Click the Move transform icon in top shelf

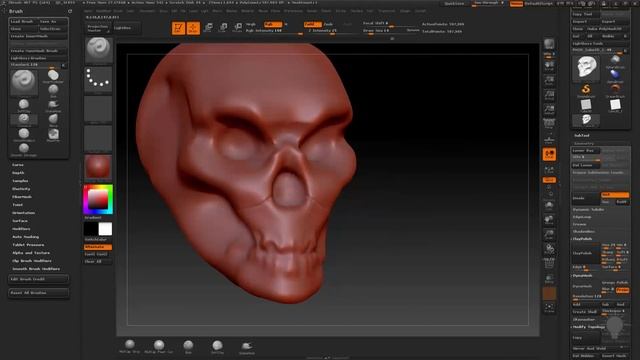click(208, 28)
